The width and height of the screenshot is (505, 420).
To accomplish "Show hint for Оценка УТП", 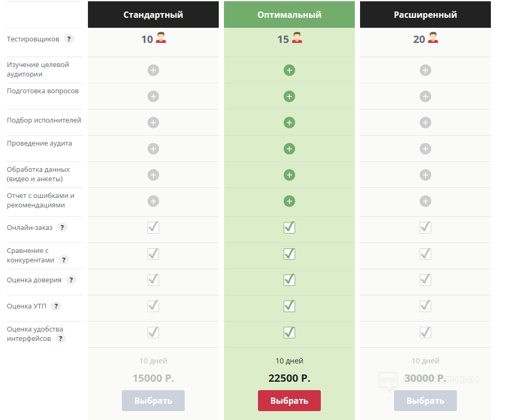I will (x=55, y=306).
